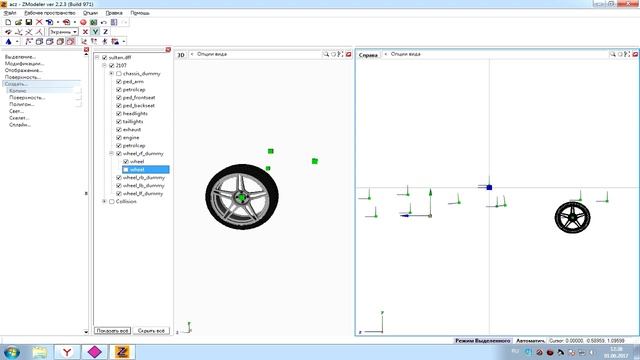The width and height of the screenshot is (640, 360).
Task: Close the commands panel with red X
Action: pos(86,49)
